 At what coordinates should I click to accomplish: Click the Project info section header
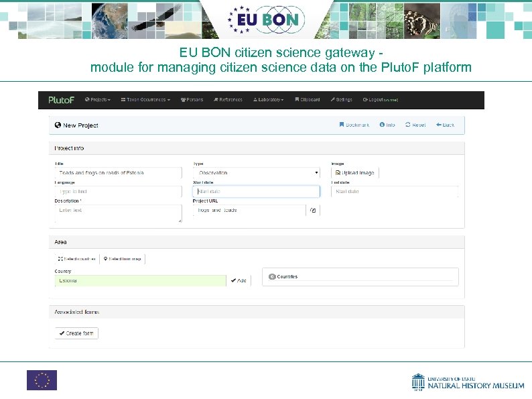[x=257, y=148]
